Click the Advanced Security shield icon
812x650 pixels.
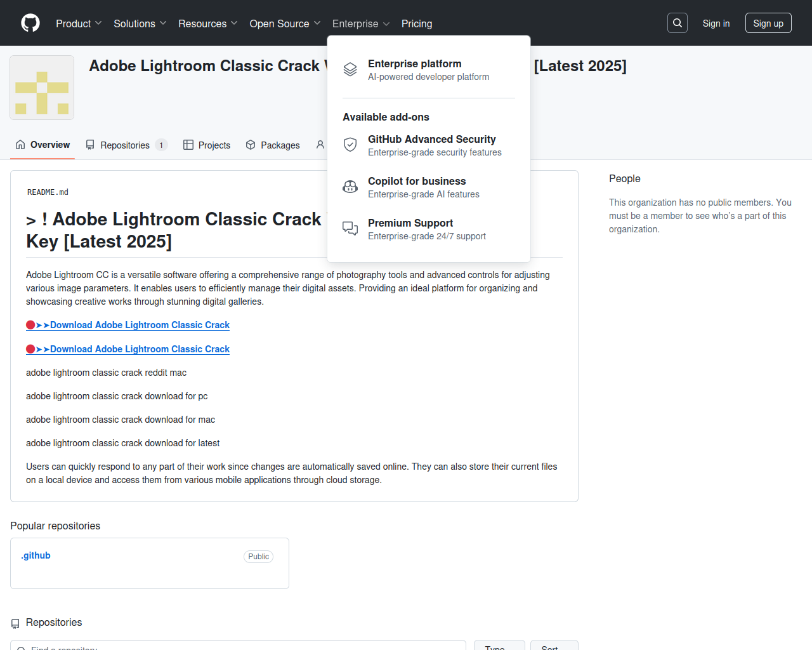click(350, 145)
